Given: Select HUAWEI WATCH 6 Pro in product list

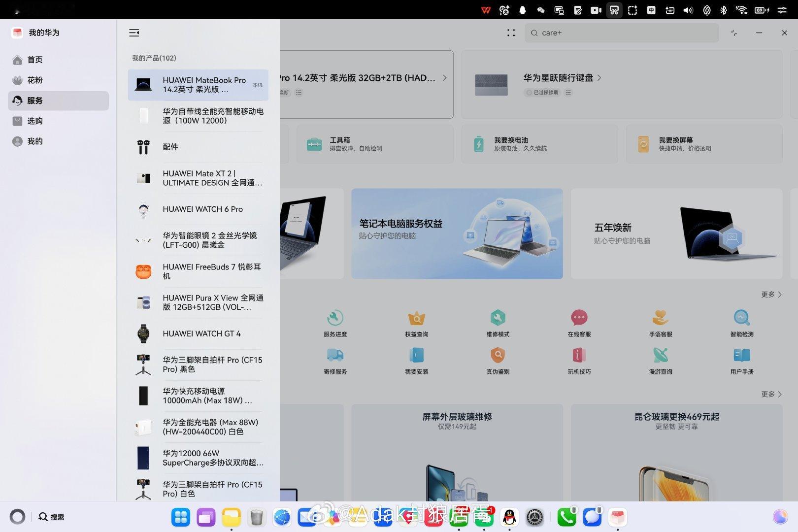Looking at the screenshot, I should coord(198,209).
